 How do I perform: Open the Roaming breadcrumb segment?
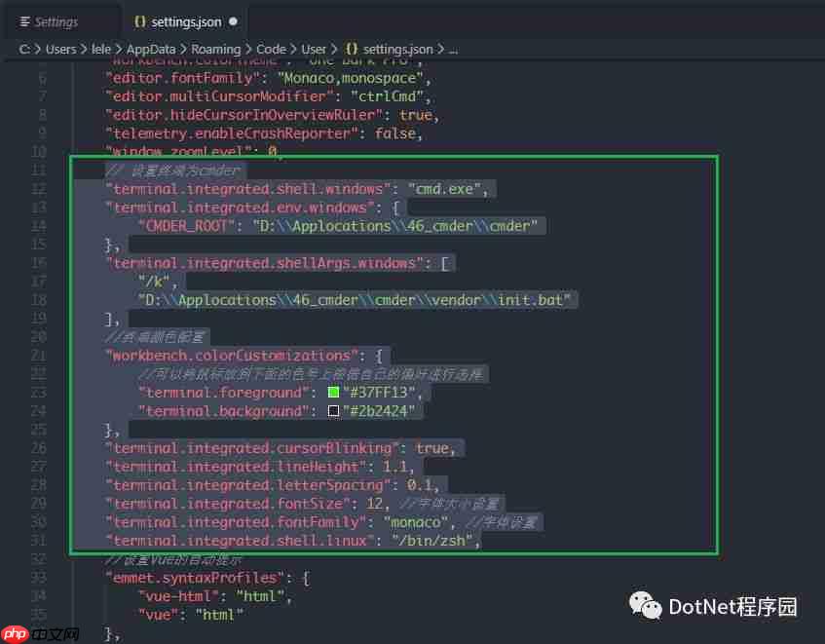pyautogui.click(x=215, y=50)
